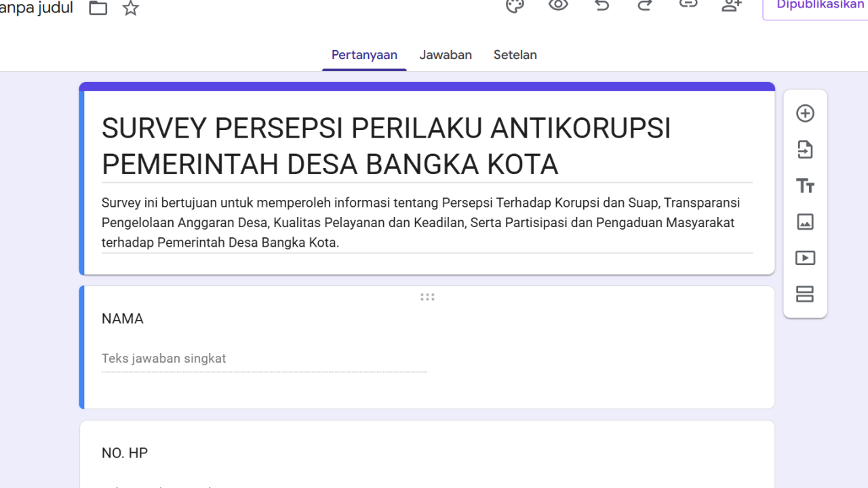Screen dimensions: 868x488
Task: Click the form file name text
Action: click(x=37, y=8)
